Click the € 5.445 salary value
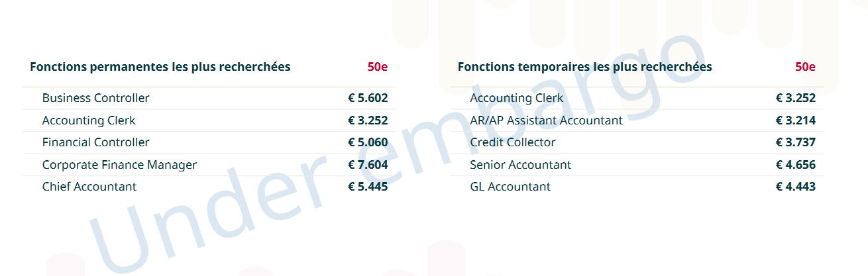Image resolution: width=868 pixels, height=276 pixels. pyautogui.click(x=368, y=187)
